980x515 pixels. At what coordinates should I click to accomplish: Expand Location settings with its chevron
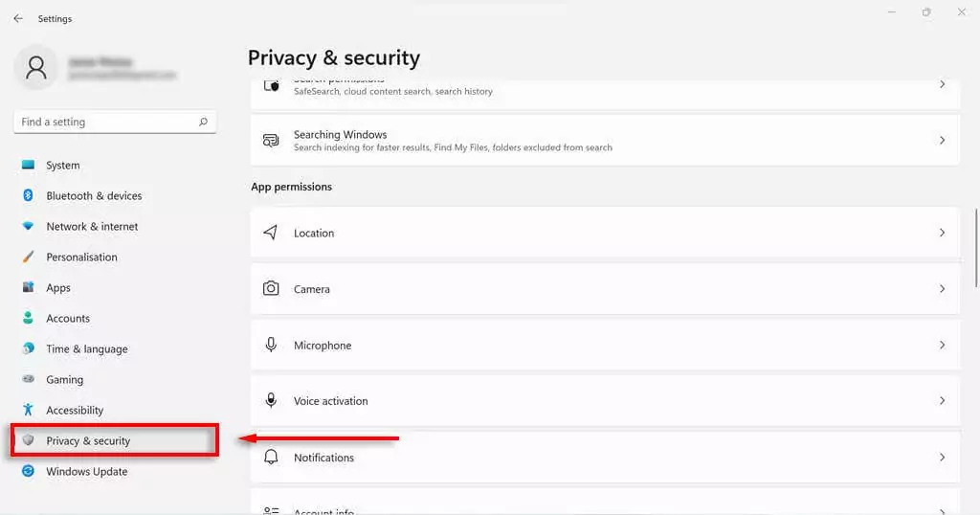pyautogui.click(x=942, y=234)
